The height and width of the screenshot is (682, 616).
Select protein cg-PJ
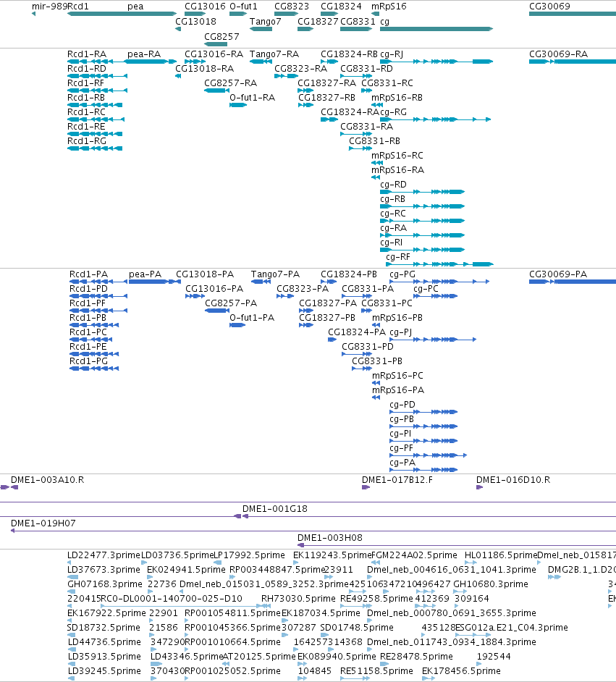400,332
